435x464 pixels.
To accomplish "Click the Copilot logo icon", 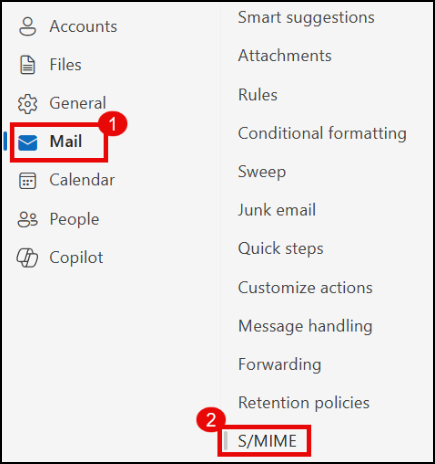I will (27, 258).
